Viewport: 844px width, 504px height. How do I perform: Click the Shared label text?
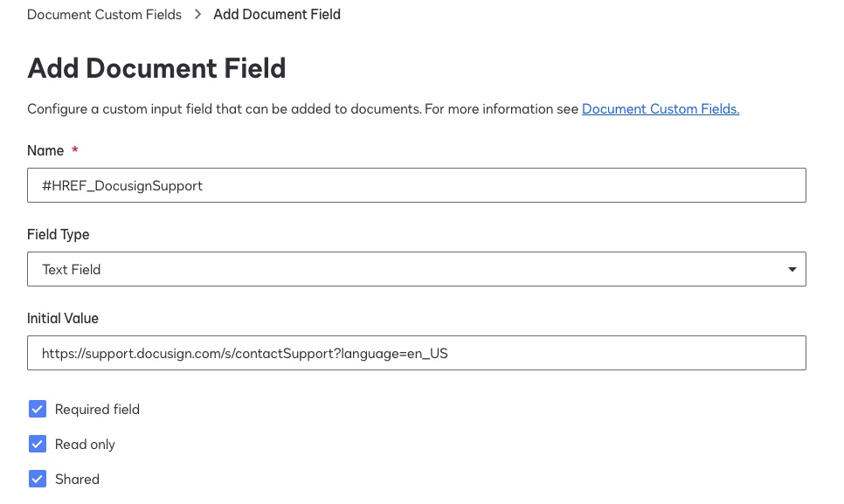tap(77, 479)
